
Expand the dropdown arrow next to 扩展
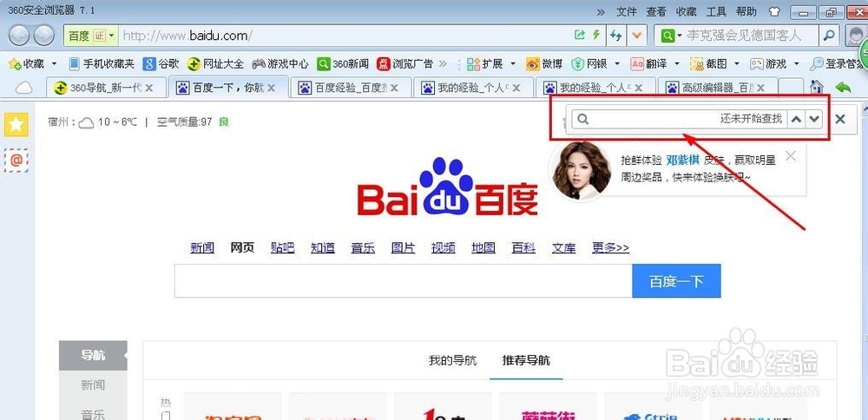[513, 64]
